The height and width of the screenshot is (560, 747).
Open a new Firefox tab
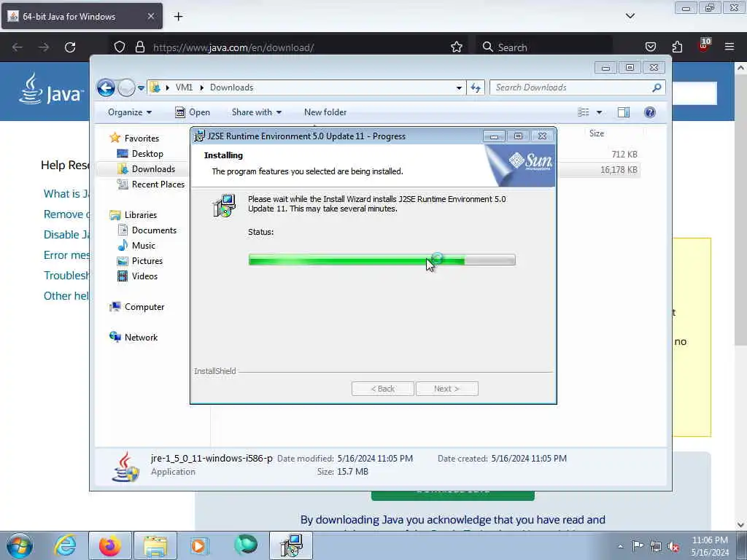click(178, 17)
